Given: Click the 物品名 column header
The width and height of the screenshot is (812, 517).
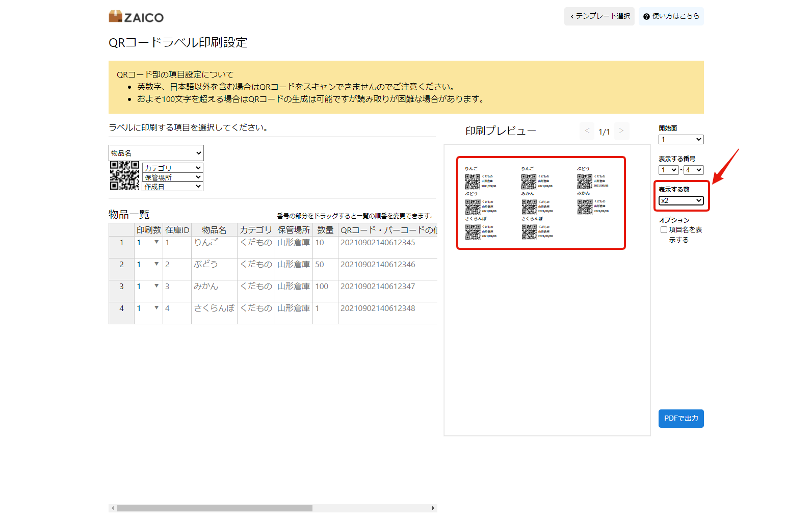Looking at the screenshot, I should [214, 230].
